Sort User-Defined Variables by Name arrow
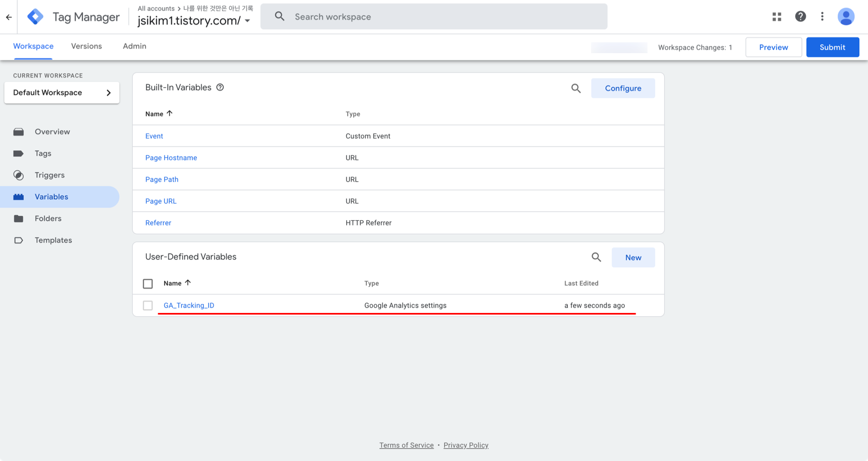This screenshot has height=461, width=868. tap(188, 283)
